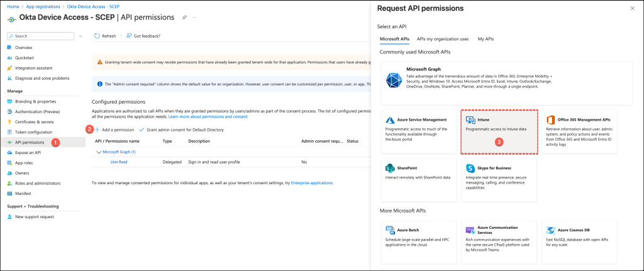The height and width of the screenshot is (271, 644).
Task: Click the Azure Batch icon
Action: pos(390,230)
